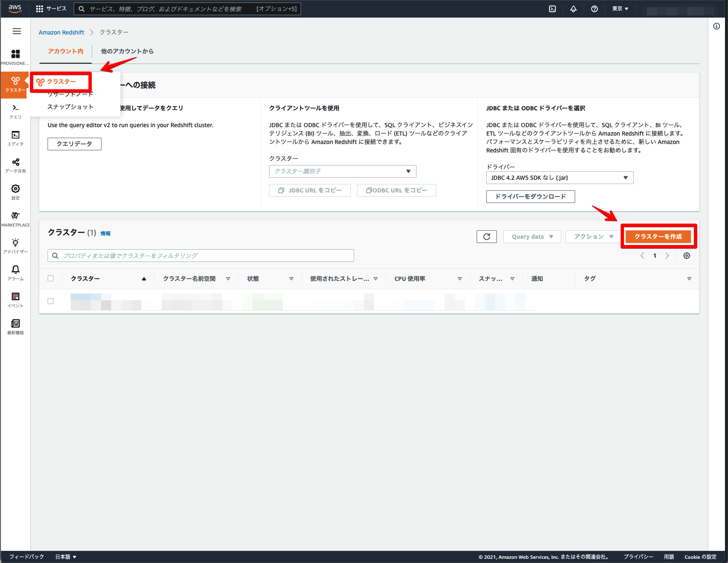Expand the cluster identifier dropdown
This screenshot has height=563, width=728.
(x=343, y=171)
